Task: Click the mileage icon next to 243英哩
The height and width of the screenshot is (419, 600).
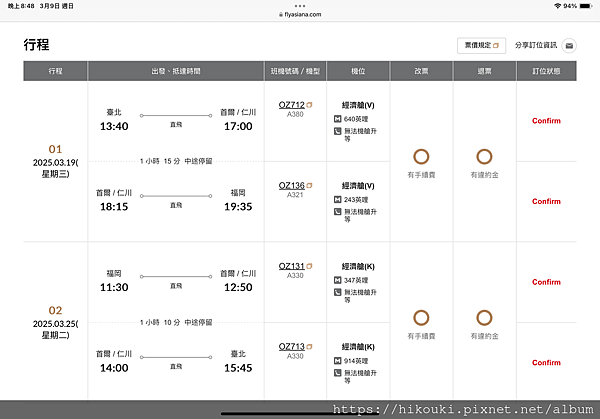Action: tap(338, 200)
